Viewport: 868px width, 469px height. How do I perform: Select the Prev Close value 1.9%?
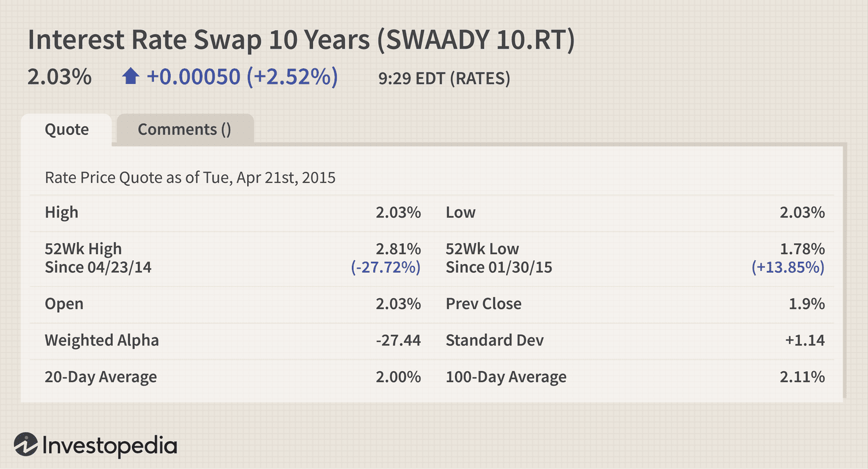point(807,304)
